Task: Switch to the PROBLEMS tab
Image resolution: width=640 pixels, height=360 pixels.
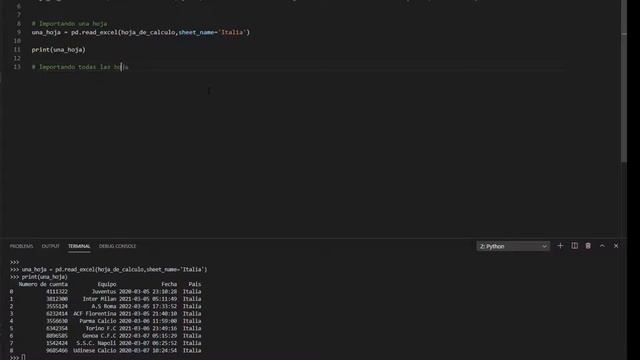Action: coord(21,246)
